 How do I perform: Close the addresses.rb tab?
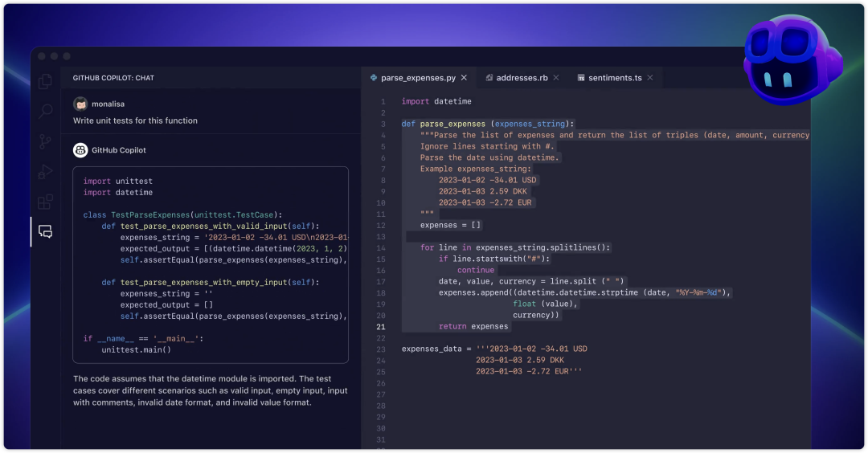[556, 78]
